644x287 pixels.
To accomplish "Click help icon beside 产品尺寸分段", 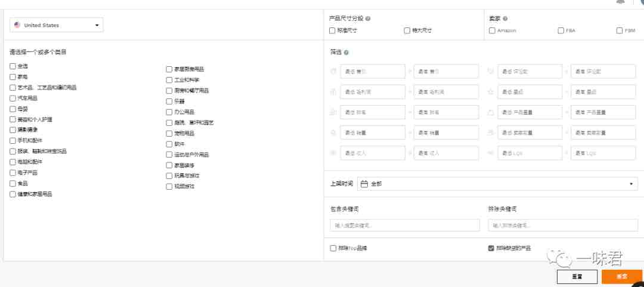I will pos(368,18).
